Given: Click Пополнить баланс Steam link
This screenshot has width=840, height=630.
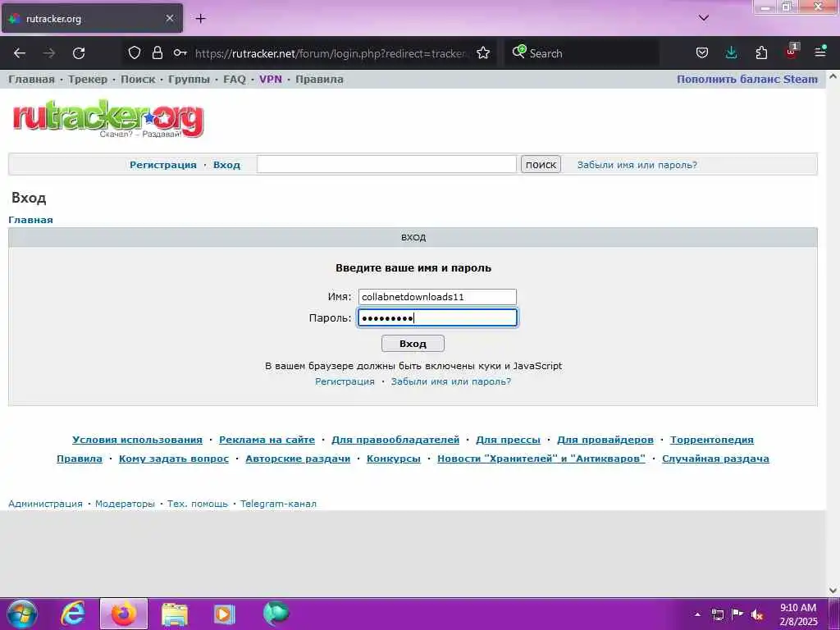Looking at the screenshot, I should 747,80.
